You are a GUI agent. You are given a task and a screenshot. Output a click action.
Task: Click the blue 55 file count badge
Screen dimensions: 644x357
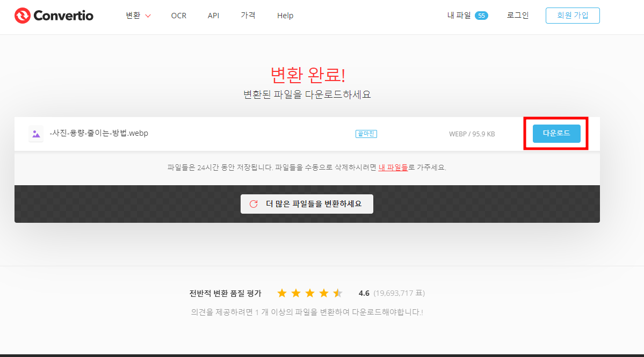pyautogui.click(x=482, y=16)
